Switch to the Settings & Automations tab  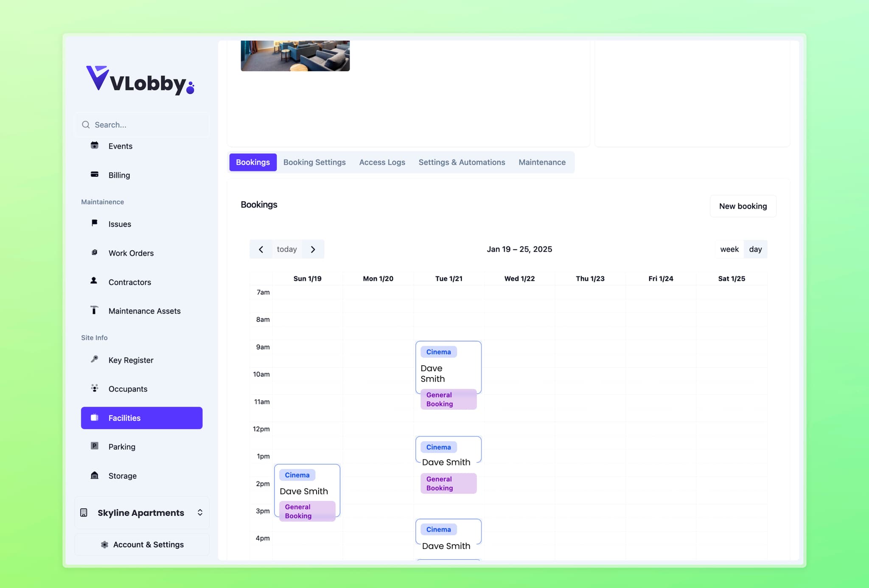462,162
